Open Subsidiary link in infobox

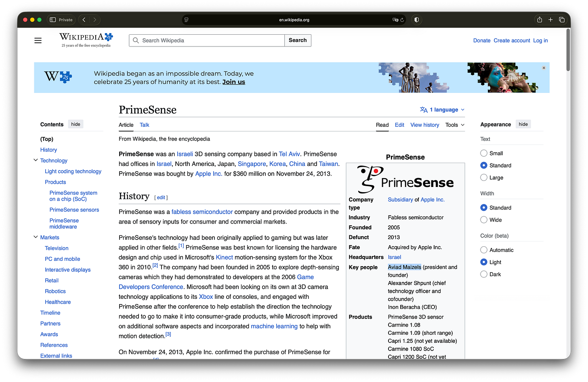click(x=400, y=200)
